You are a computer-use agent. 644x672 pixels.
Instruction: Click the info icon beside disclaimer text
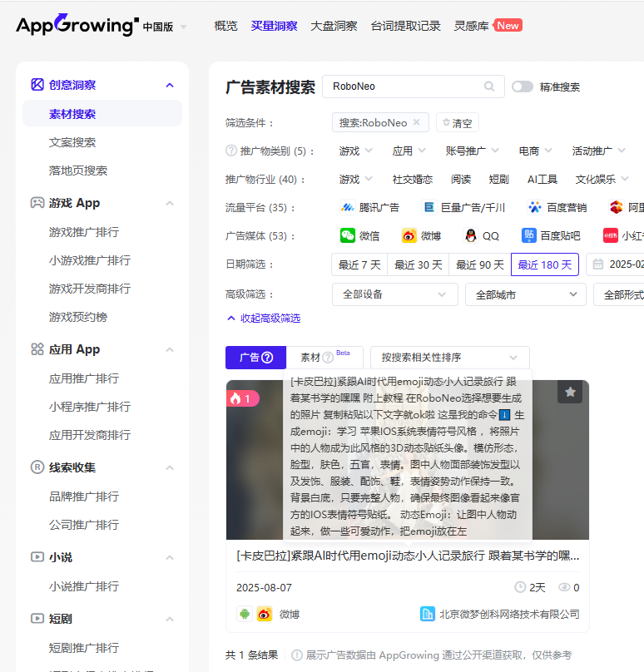point(297,655)
